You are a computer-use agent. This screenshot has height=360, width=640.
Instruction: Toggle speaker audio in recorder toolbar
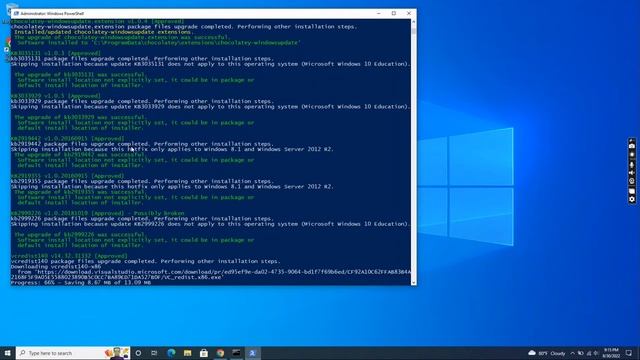[x=632, y=173]
